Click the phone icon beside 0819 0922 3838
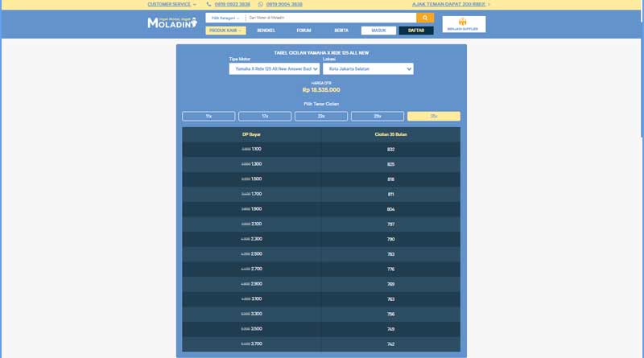 (x=208, y=4)
